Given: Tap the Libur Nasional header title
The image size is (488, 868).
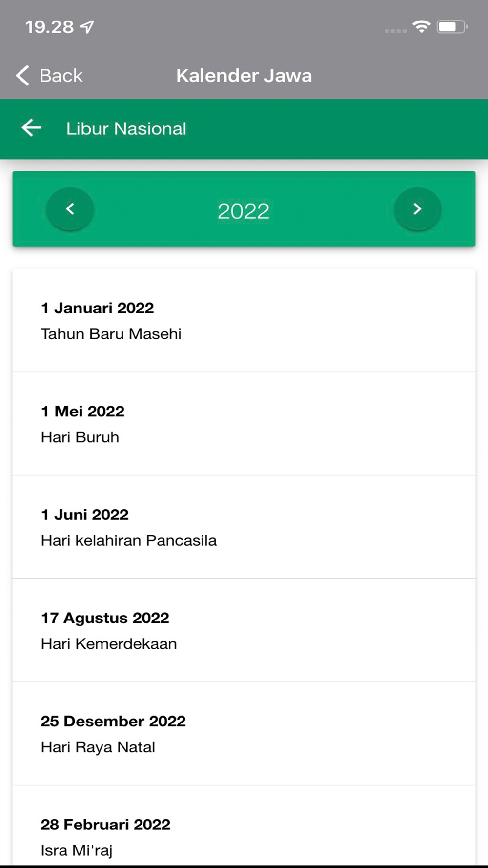Looking at the screenshot, I should click(x=126, y=129).
